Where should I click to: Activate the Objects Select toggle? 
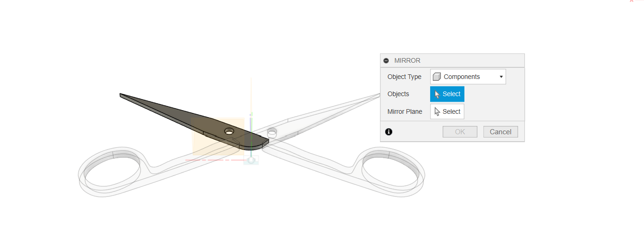[x=447, y=94]
